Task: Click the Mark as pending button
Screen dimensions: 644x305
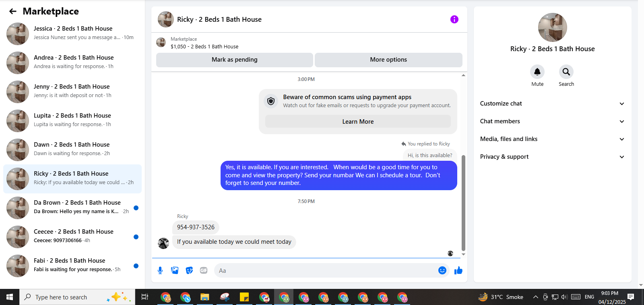Action: tap(235, 60)
